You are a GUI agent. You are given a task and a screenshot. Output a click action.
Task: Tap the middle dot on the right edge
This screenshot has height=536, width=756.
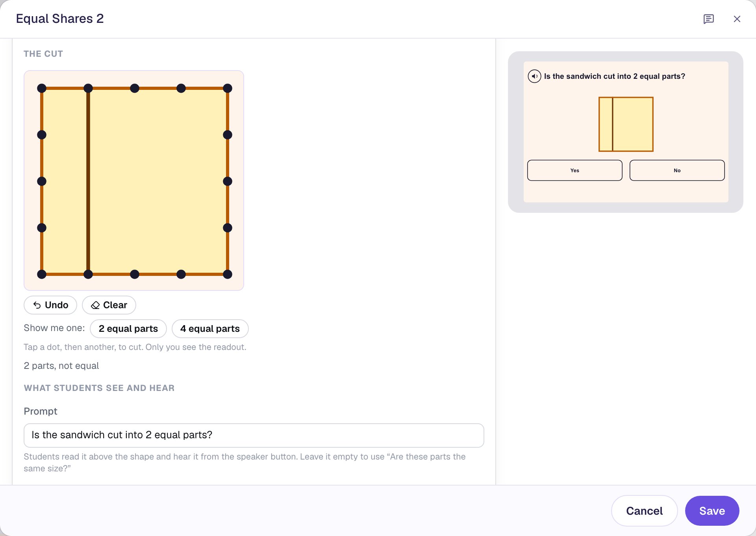tap(228, 181)
